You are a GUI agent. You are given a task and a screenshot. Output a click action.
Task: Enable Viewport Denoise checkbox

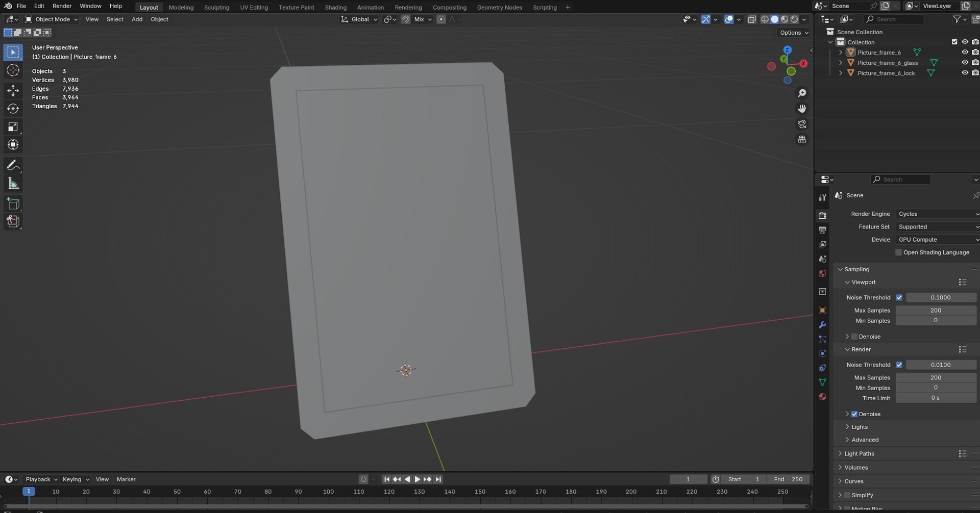click(x=854, y=337)
